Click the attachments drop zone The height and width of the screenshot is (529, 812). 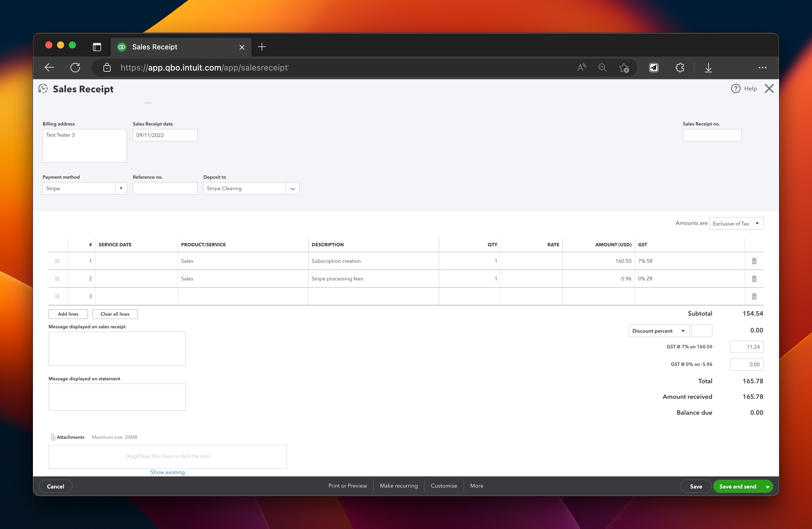pos(168,457)
